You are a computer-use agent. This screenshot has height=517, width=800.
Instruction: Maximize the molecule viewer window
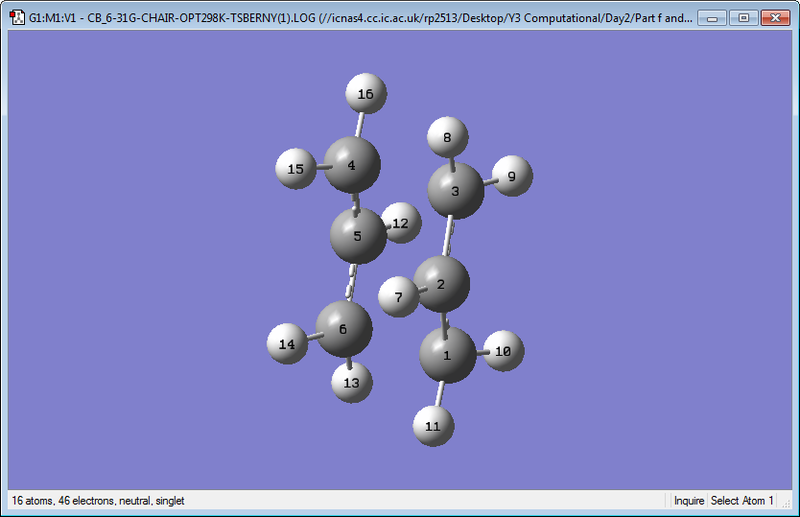[x=743, y=18]
